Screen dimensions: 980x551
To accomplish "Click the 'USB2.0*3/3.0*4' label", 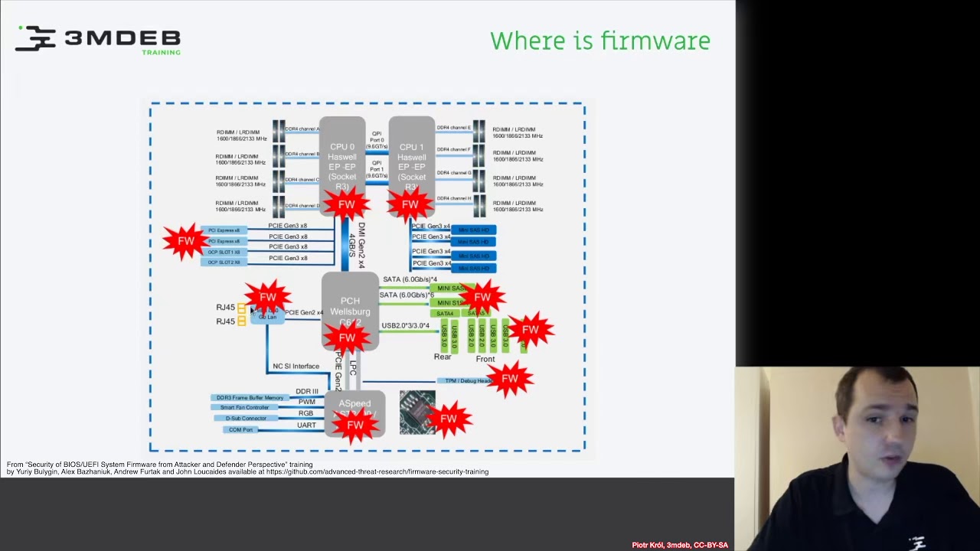I will [x=405, y=326].
